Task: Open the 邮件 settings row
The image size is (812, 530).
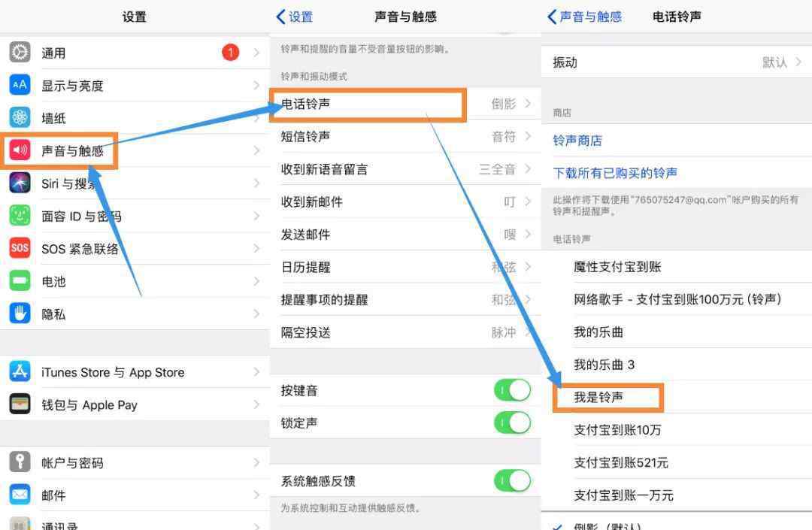Action: (x=135, y=495)
